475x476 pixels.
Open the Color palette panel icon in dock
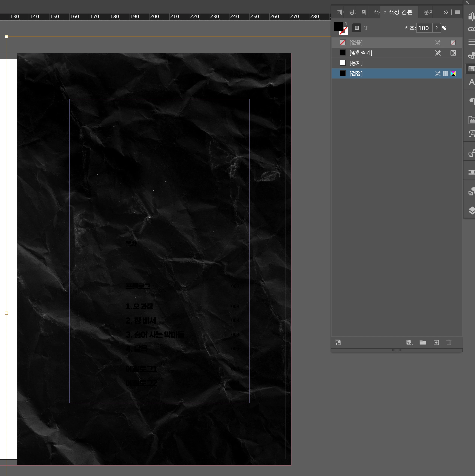pyautogui.click(x=471, y=56)
